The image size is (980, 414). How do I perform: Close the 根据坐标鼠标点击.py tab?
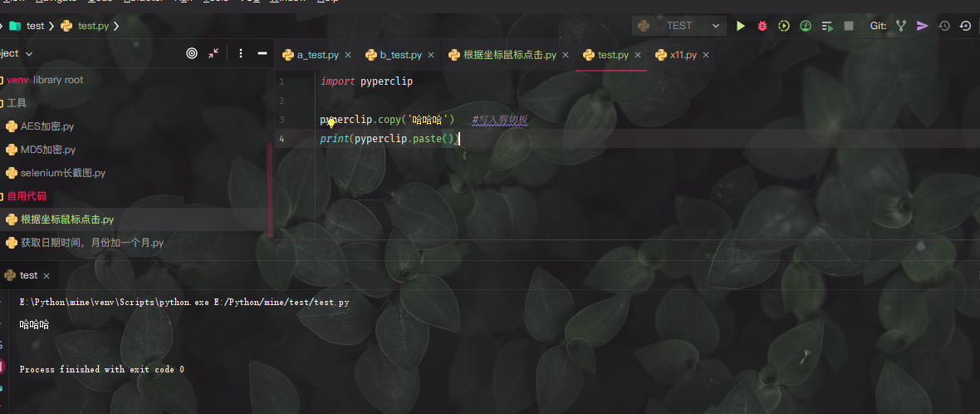(x=566, y=55)
